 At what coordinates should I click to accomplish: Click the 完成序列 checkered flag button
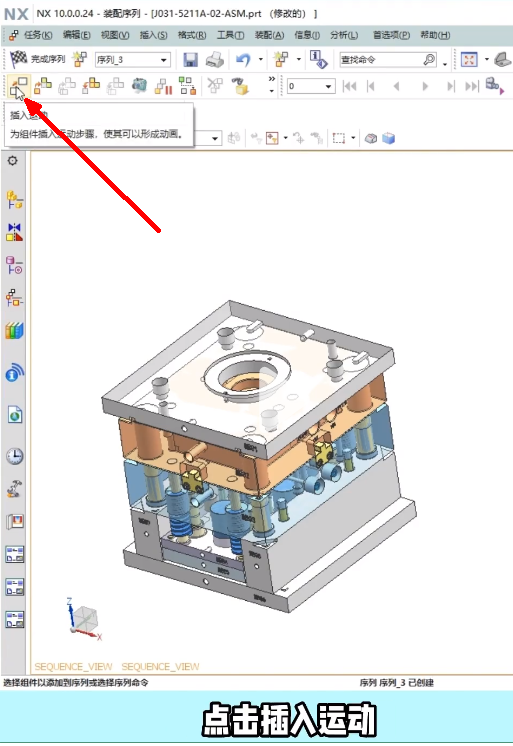(37, 59)
